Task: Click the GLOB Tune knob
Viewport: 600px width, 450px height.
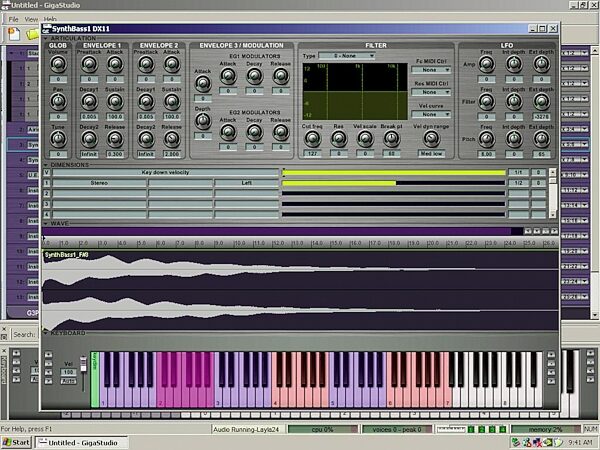Action: [x=58, y=139]
